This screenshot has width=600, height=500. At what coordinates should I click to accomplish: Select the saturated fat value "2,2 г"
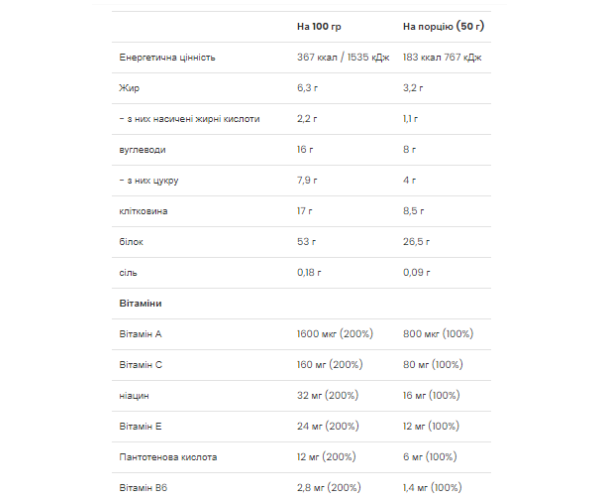point(307,119)
